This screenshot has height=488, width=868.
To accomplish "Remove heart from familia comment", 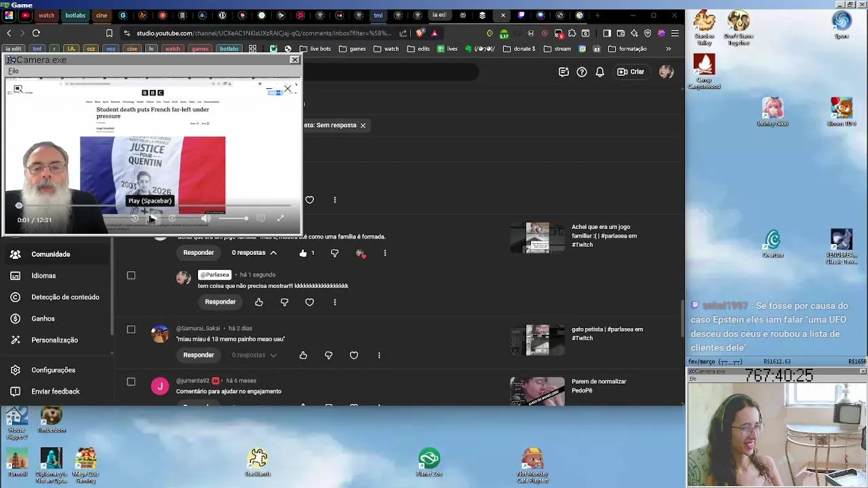I will point(361,253).
